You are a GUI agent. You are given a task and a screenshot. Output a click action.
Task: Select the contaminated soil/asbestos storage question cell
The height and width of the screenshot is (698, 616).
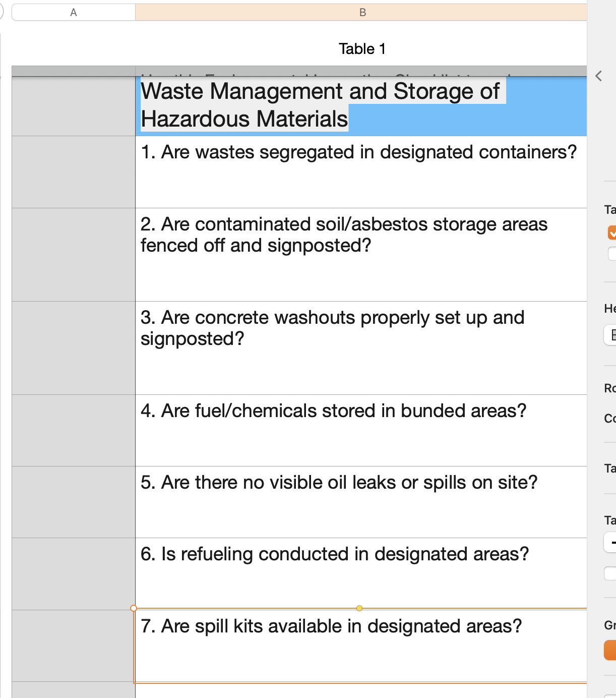(x=361, y=255)
